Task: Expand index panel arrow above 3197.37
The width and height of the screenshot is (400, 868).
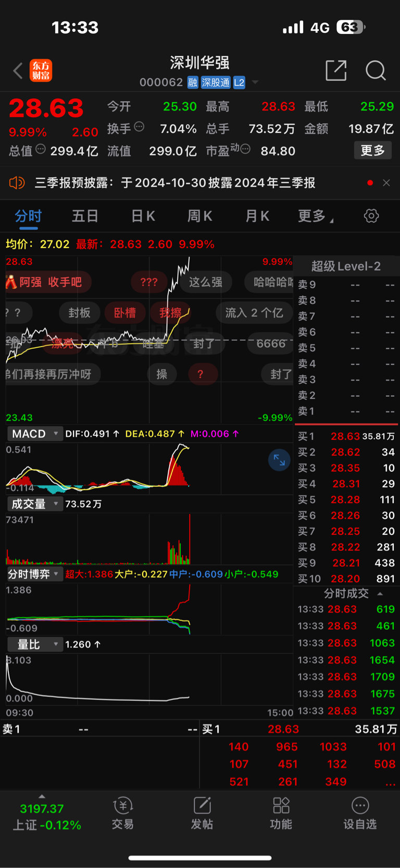Action: pos(42,796)
